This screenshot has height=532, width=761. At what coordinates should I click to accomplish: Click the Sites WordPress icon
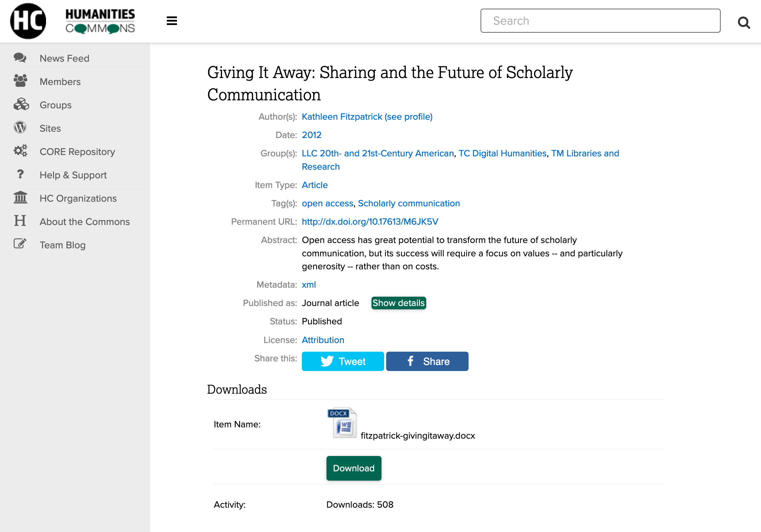pyautogui.click(x=20, y=127)
